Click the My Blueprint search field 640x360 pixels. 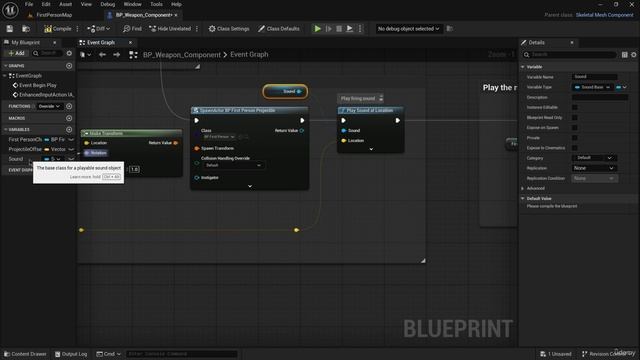click(47, 53)
